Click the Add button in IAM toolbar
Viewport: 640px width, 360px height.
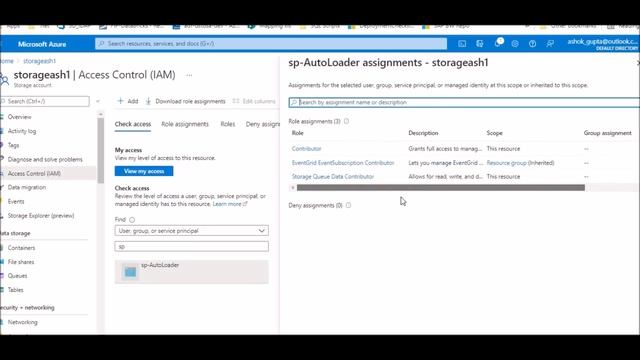pyautogui.click(x=128, y=101)
